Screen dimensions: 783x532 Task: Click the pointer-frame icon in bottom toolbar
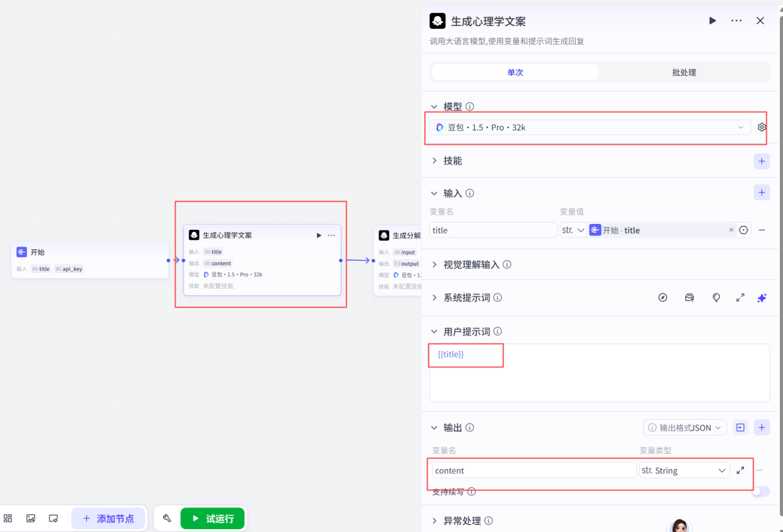click(x=54, y=518)
